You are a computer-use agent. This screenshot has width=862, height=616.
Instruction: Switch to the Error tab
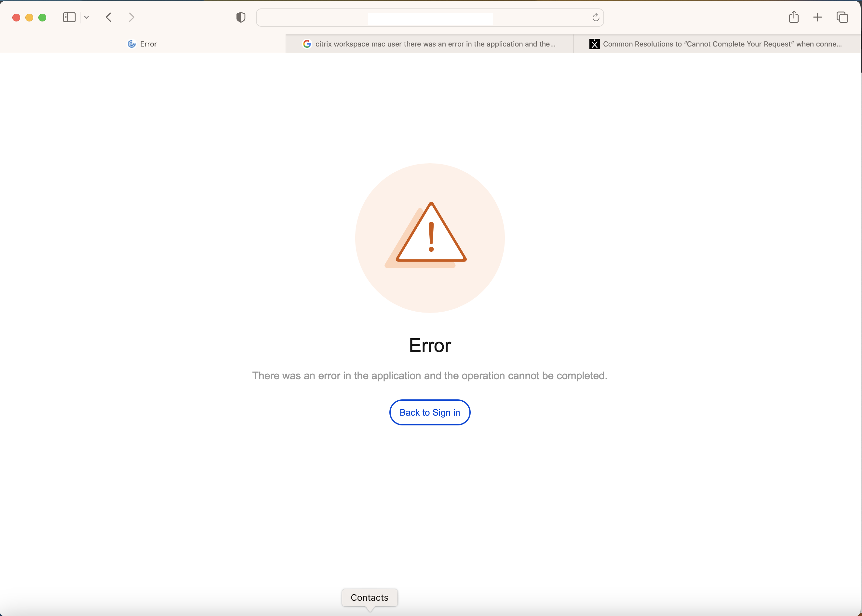pyautogui.click(x=143, y=44)
